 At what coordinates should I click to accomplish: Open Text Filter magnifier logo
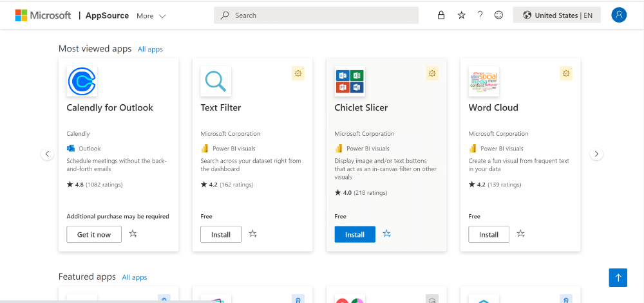(216, 81)
